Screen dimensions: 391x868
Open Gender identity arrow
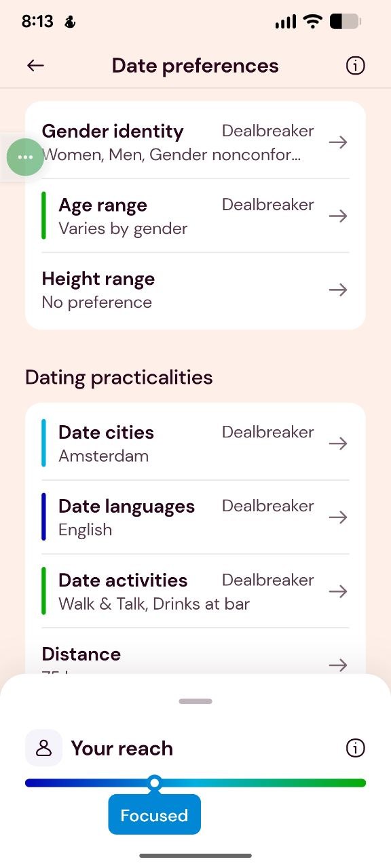(x=338, y=142)
